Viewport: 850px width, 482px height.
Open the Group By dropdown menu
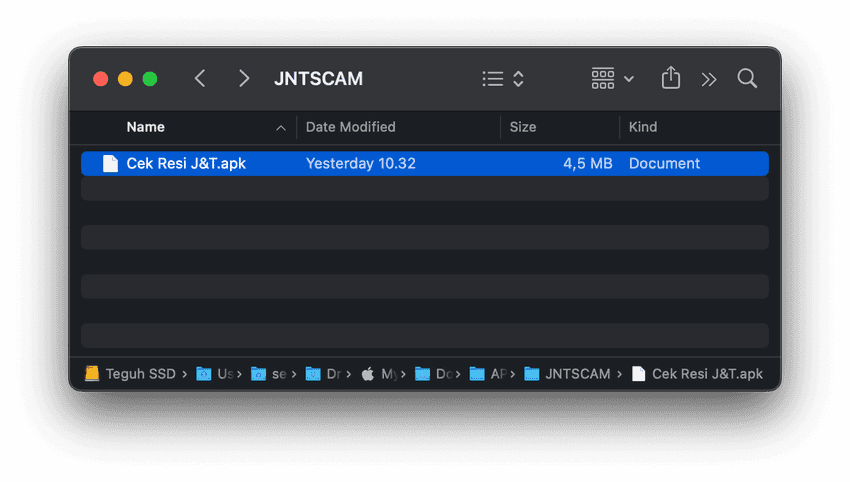click(612, 78)
